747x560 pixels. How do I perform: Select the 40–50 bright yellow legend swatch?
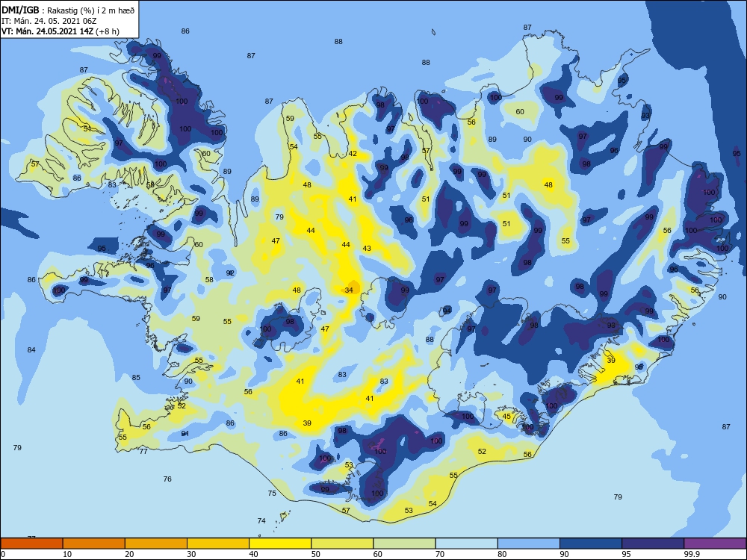(280, 544)
